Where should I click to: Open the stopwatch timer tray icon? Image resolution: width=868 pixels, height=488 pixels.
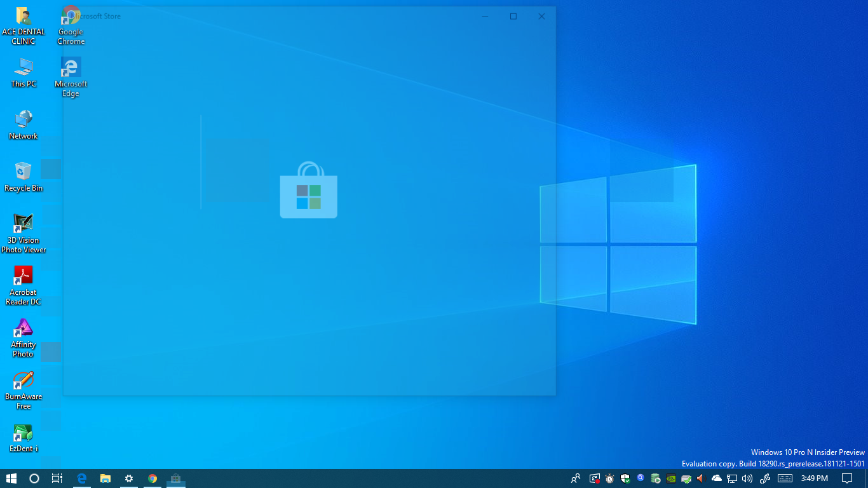610,478
